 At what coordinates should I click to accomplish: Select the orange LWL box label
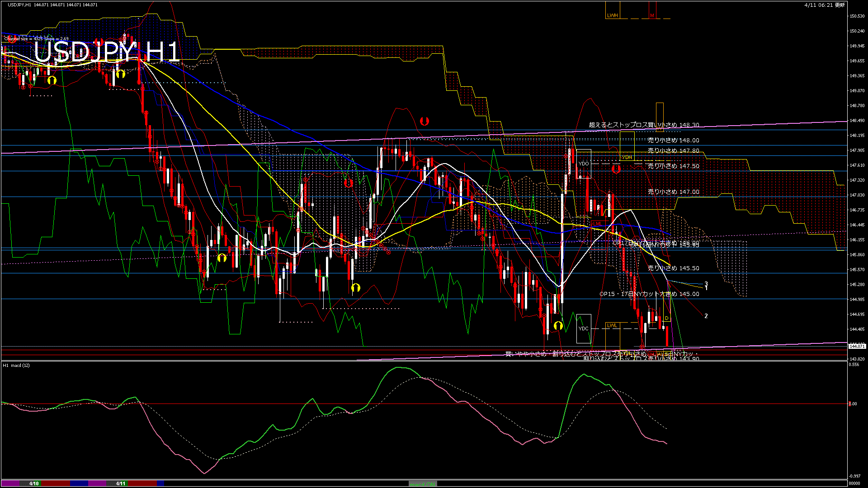(x=612, y=325)
